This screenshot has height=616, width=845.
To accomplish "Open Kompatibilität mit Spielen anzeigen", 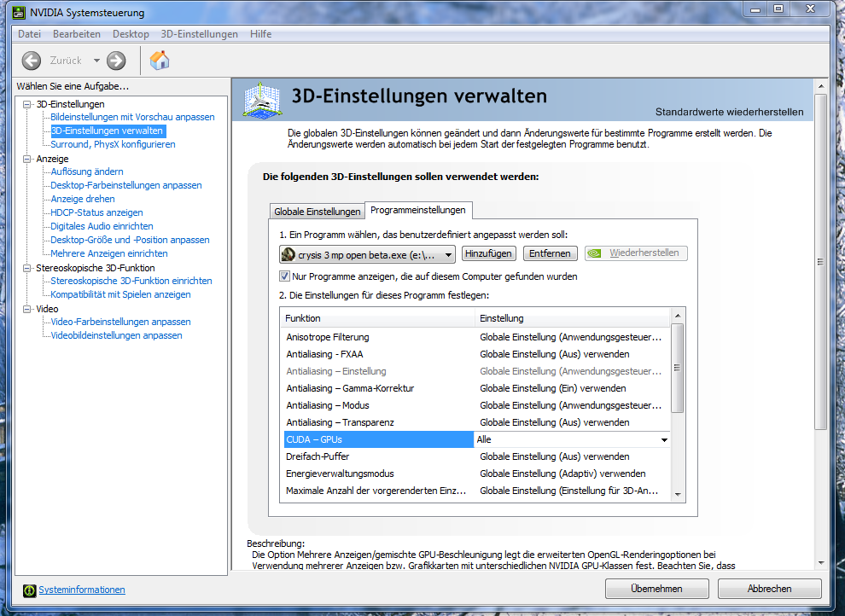I will click(x=120, y=294).
